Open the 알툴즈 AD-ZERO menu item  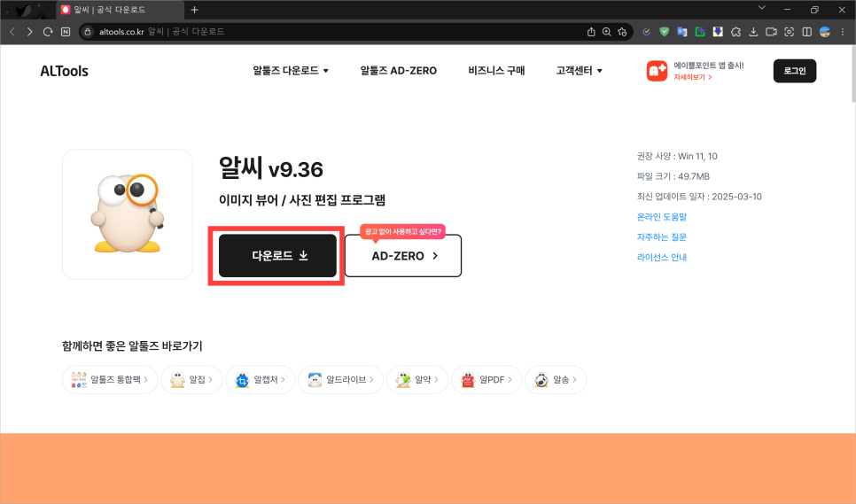(x=399, y=70)
